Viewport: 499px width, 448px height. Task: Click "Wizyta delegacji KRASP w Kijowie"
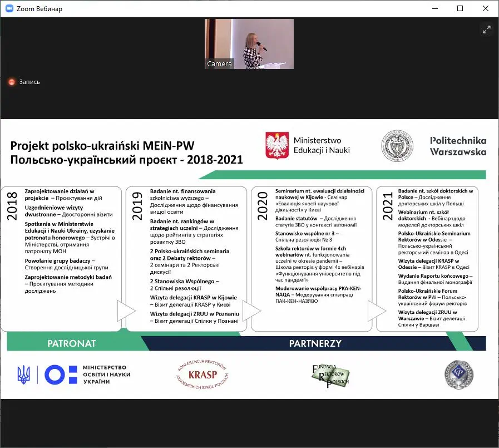[194, 298]
